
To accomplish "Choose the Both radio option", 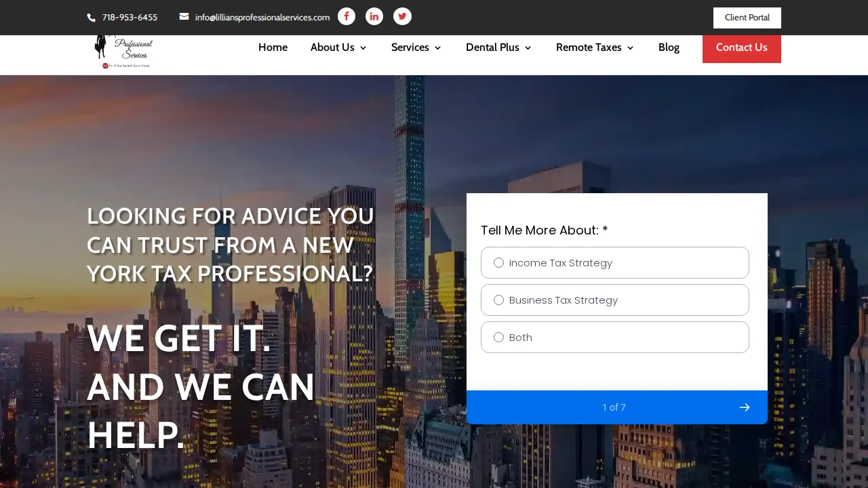I will click(x=499, y=338).
